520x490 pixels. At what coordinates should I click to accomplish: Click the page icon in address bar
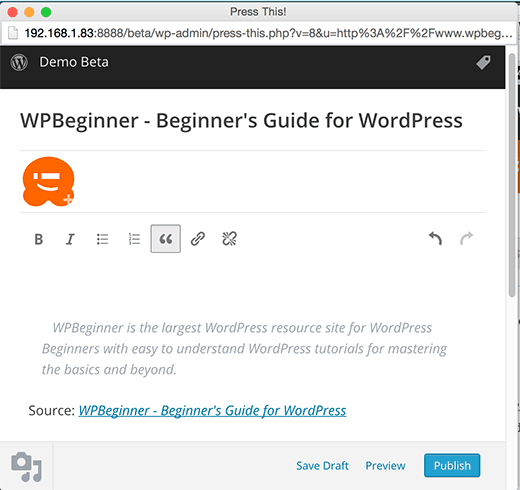pos(13,33)
